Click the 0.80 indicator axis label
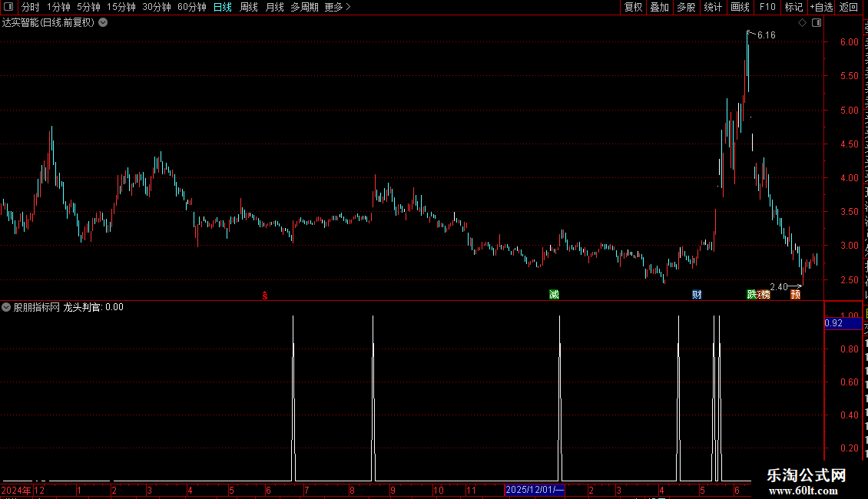The image size is (868, 499). [849, 349]
